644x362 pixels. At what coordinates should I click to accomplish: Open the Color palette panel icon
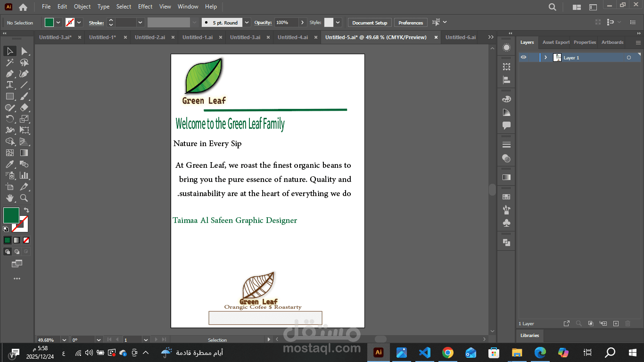506,99
